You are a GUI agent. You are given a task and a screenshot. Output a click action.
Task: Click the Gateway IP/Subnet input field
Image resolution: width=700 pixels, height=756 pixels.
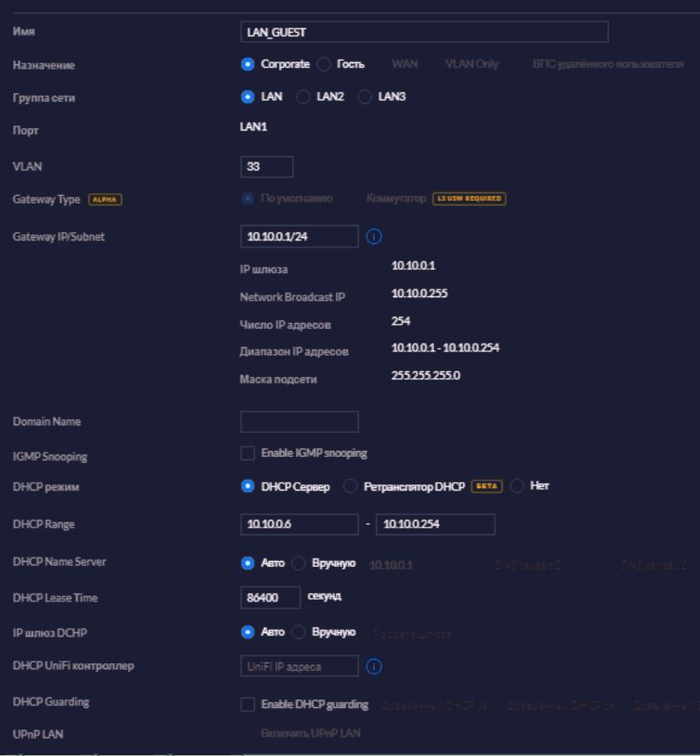point(300,236)
